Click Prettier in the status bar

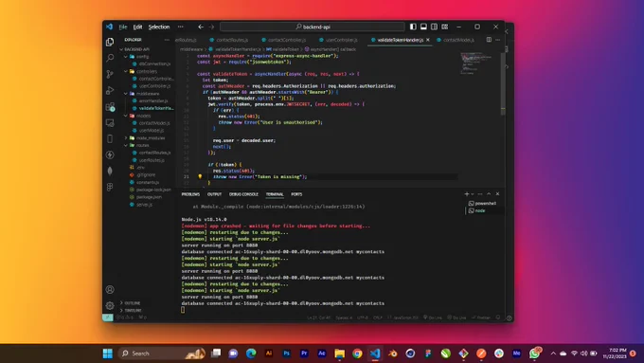pyautogui.click(x=481, y=318)
